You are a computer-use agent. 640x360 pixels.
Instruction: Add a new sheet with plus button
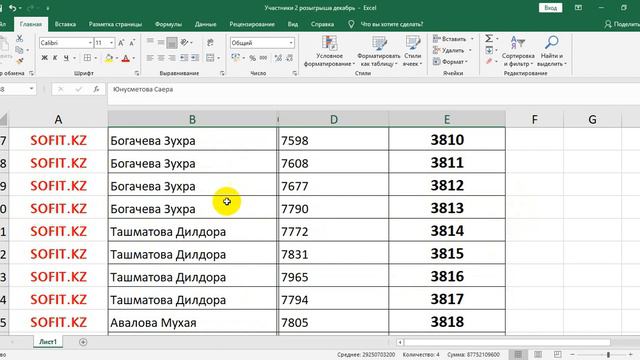(83, 342)
